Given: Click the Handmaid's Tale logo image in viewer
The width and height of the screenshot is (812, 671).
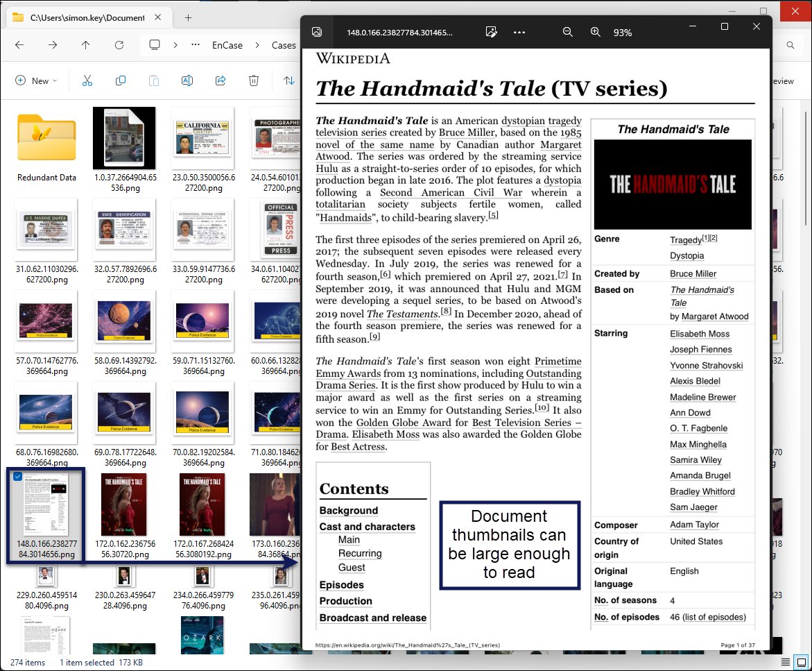Looking at the screenshot, I should pos(673,185).
